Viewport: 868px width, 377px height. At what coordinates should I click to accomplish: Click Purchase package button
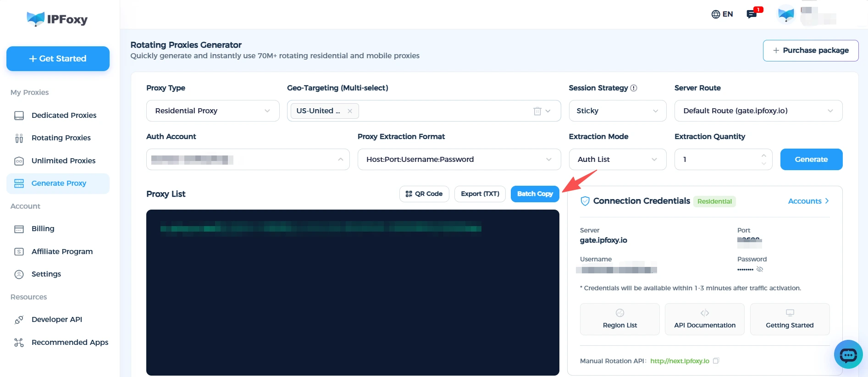click(x=811, y=50)
